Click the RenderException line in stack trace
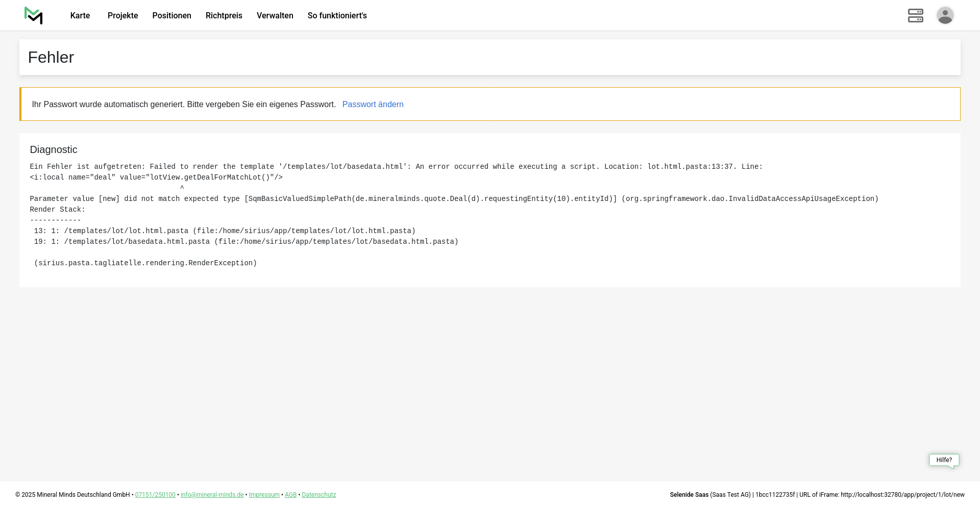The height and width of the screenshot is (507, 980). pyautogui.click(x=145, y=263)
